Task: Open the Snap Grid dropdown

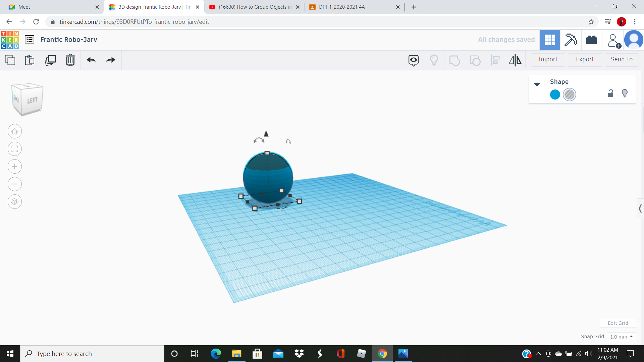Action: click(x=622, y=337)
